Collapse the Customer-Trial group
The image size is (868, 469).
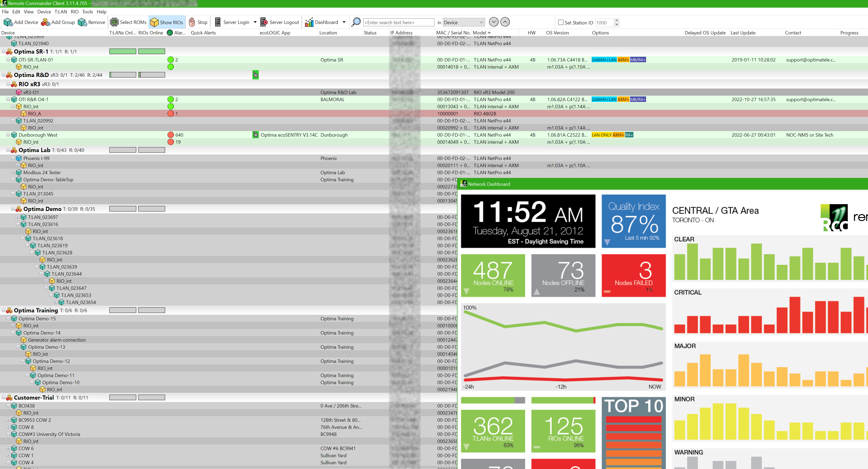tap(3, 397)
